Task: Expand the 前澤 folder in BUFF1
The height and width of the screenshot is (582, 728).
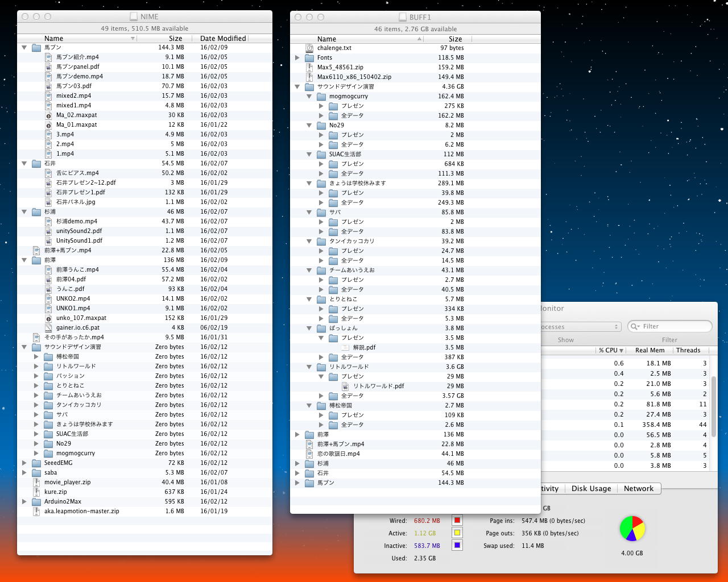Action: click(297, 434)
